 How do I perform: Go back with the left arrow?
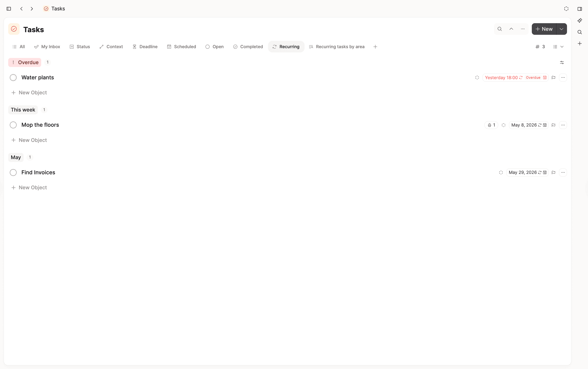[21, 9]
